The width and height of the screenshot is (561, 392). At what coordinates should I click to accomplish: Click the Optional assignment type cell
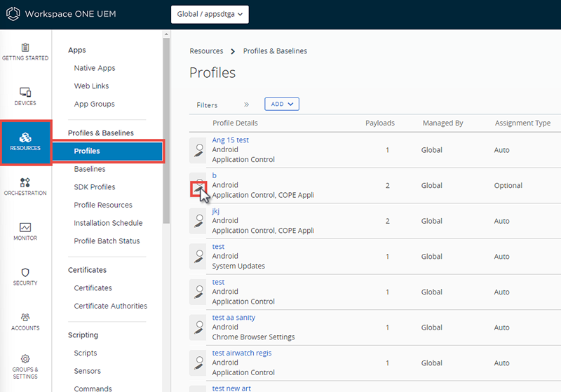(x=508, y=185)
